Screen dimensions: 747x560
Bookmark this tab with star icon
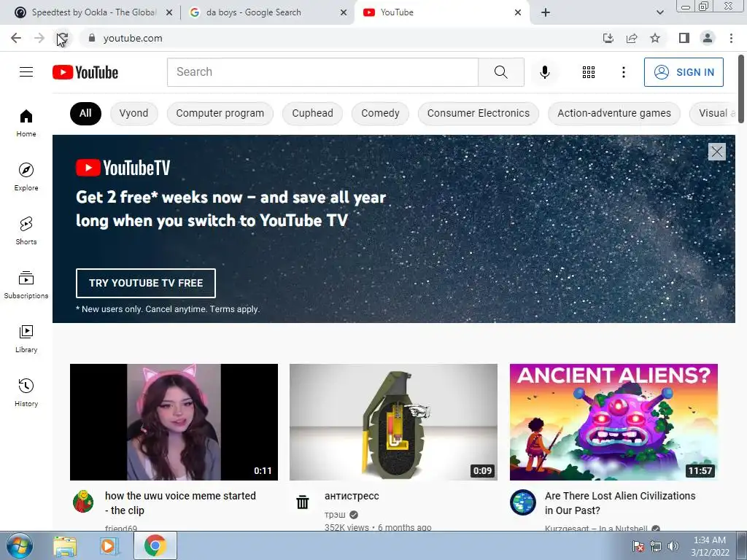655,38
